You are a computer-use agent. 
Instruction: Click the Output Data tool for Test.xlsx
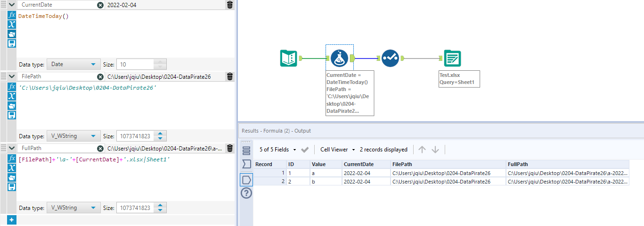tap(452, 58)
